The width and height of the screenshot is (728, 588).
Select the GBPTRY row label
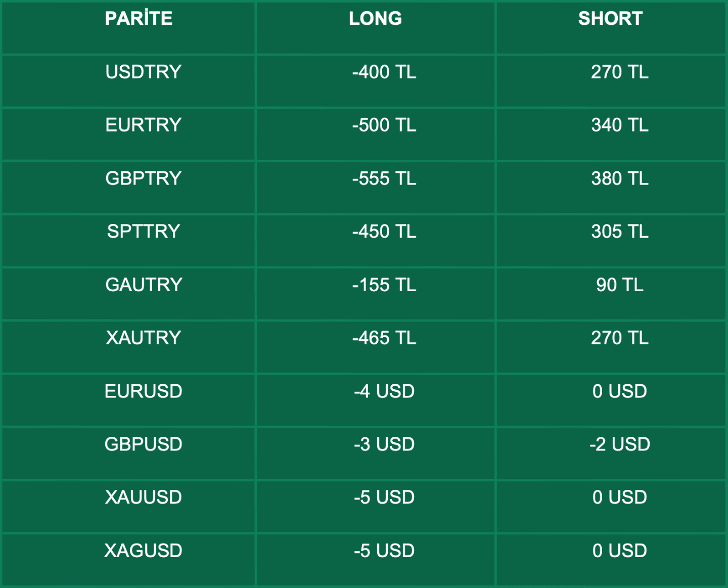143,178
